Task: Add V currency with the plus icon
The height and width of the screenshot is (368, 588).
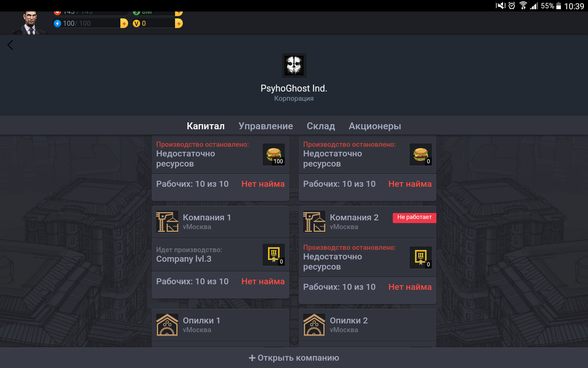Action: [x=179, y=23]
